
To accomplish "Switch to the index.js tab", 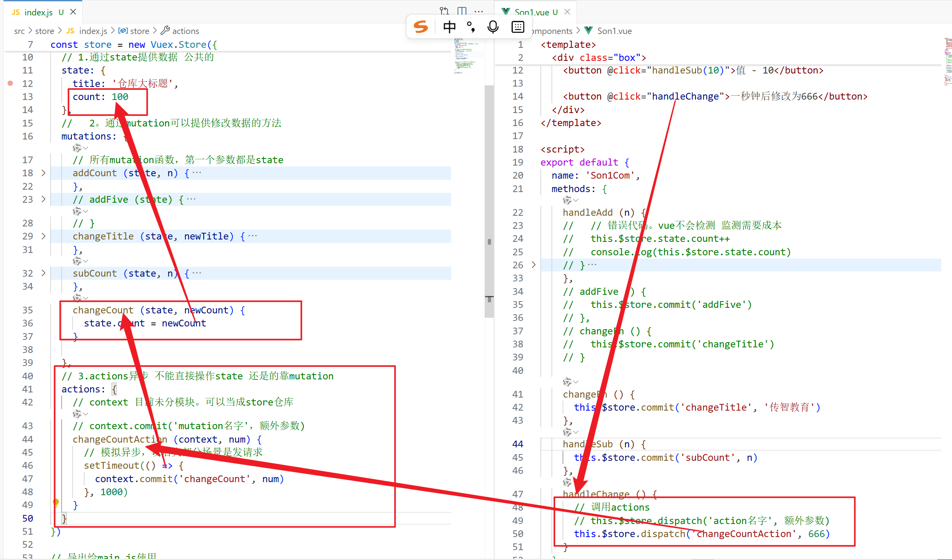I will pos(38,12).
